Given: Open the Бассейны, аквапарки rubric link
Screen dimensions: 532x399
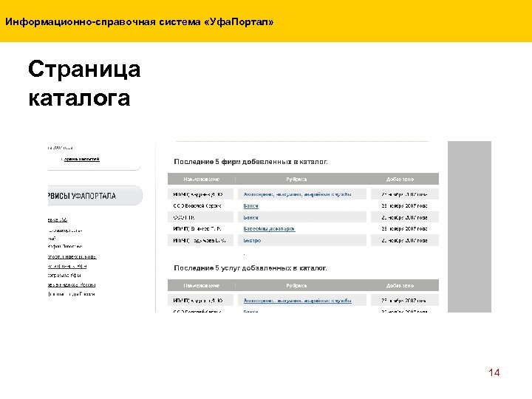Looking at the screenshot, I should coord(269,229).
